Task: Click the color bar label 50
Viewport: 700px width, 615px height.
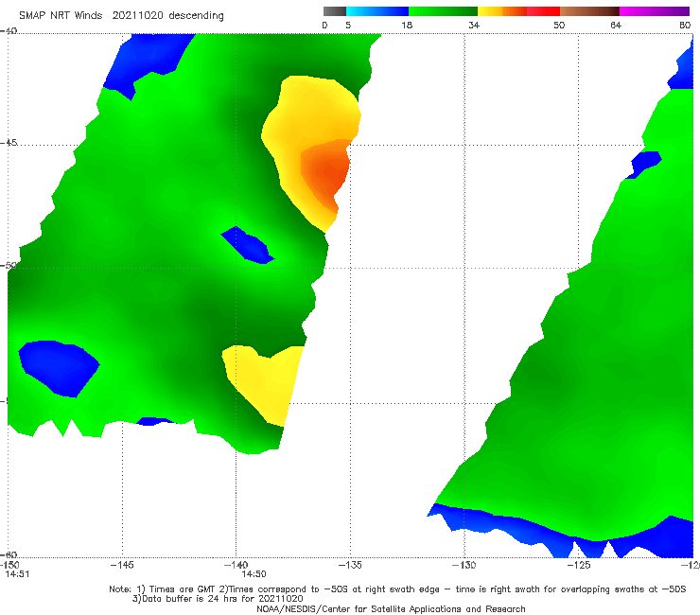Action: pyautogui.click(x=559, y=25)
